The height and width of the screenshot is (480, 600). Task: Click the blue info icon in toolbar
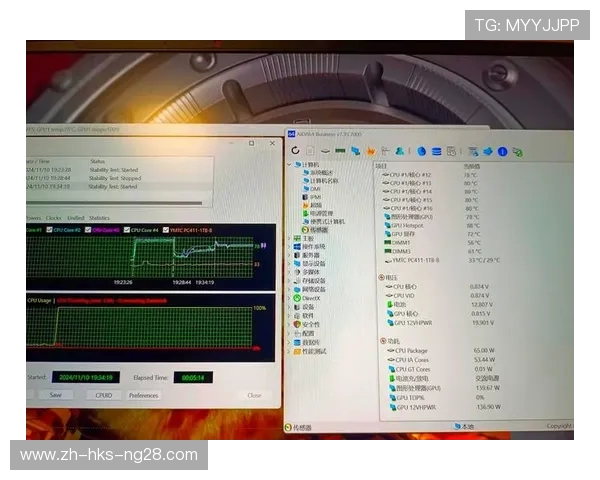(502, 151)
